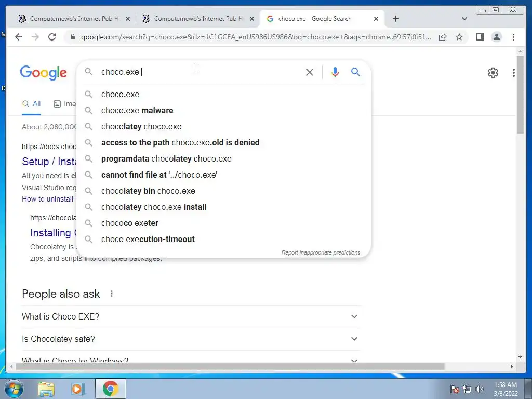Open the volume speaker tray icon
The height and width of the screenshot is (399, 532).
[x=480, y=389]
